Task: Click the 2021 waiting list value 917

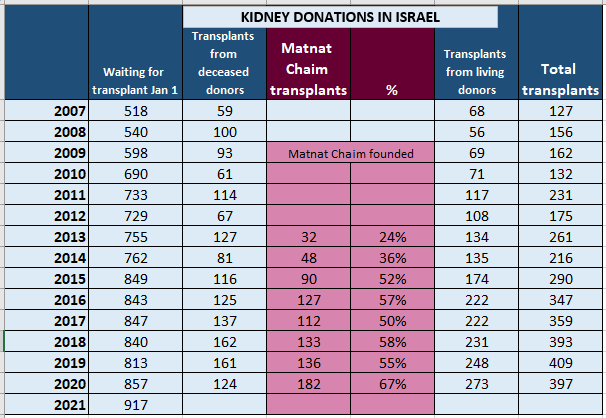Action: pyautogui.click(x=135, y=406)
